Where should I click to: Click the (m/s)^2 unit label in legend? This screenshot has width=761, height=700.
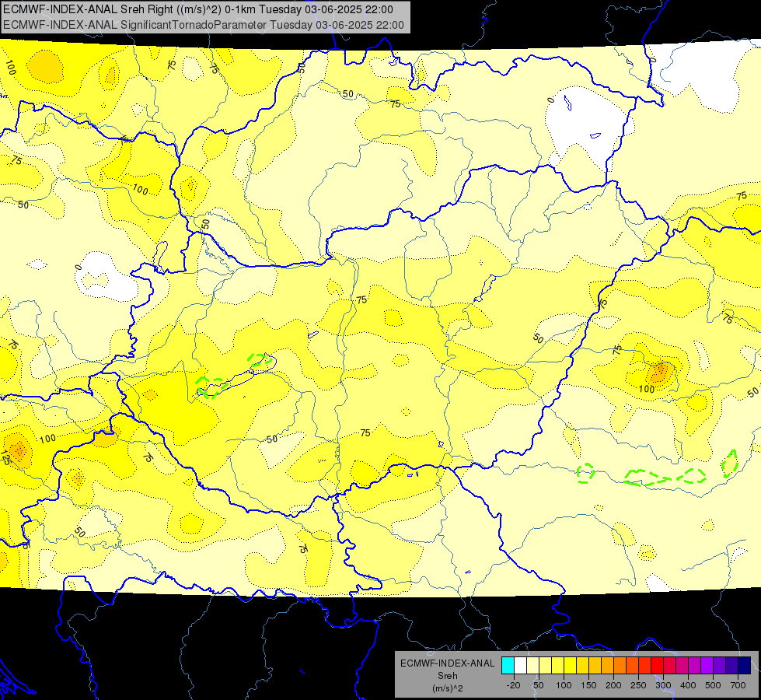pos(447,688)
